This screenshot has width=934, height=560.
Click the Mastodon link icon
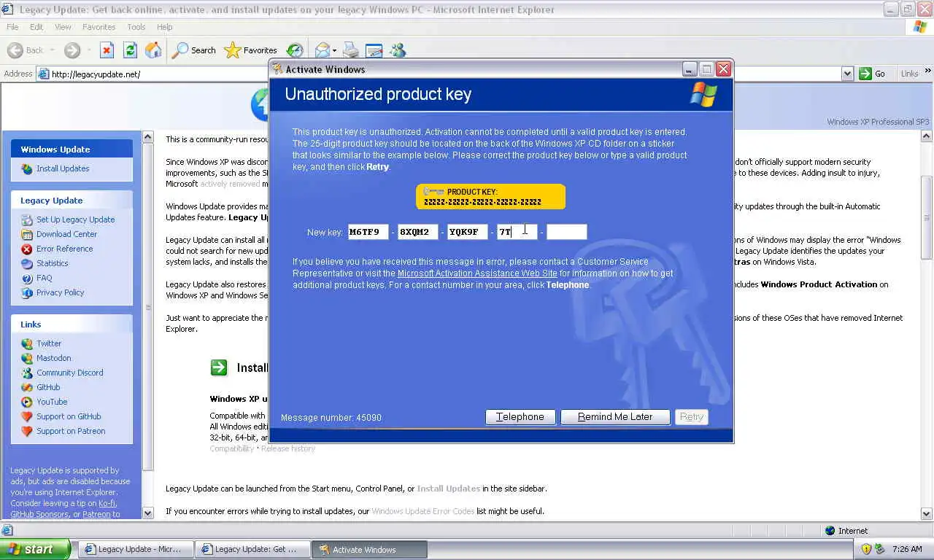[27, 358]
